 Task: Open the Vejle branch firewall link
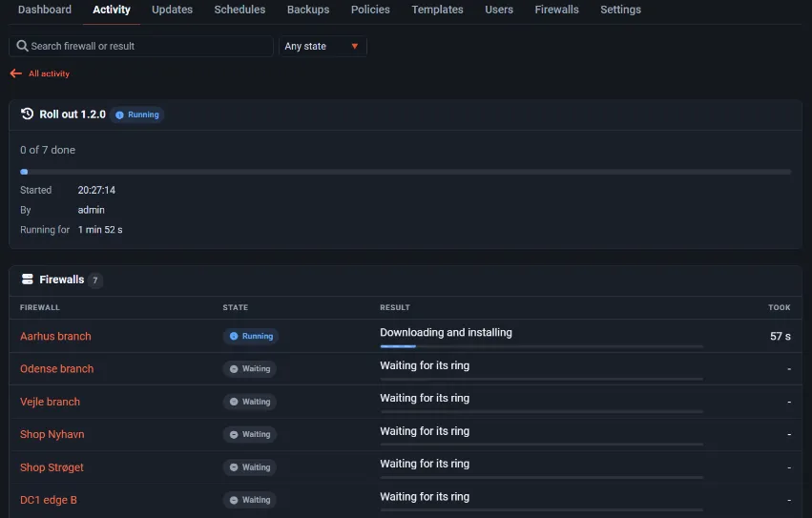[x=50, y=402]
